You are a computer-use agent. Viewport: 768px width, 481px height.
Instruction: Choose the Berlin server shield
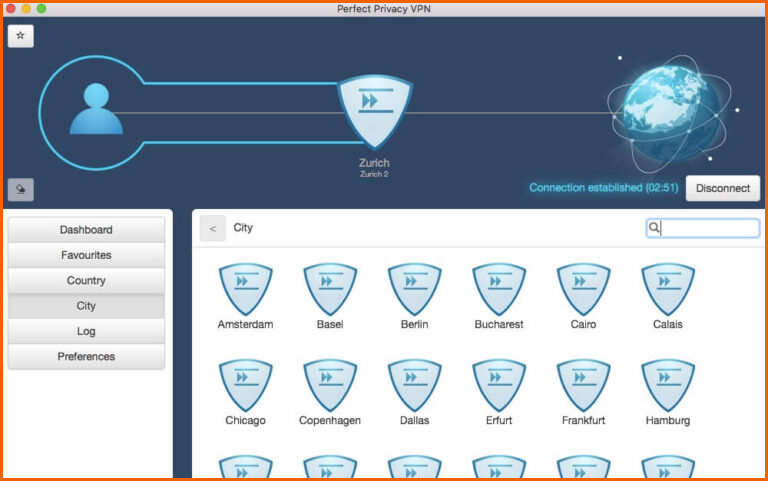[x=414, y=289]
